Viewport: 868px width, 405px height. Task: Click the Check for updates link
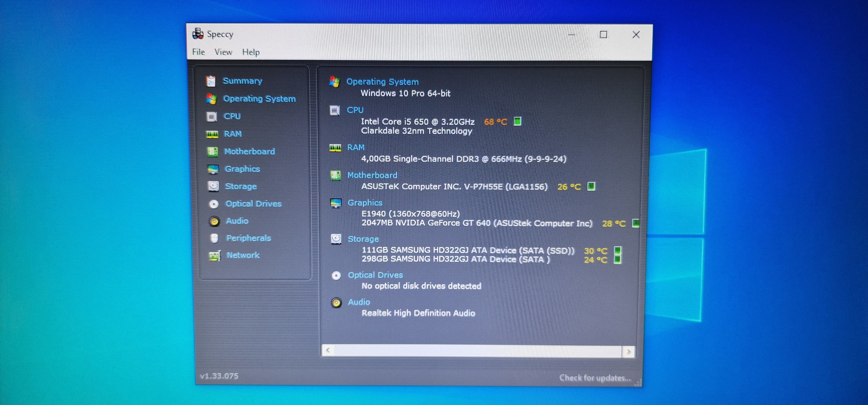click(595, 378)
